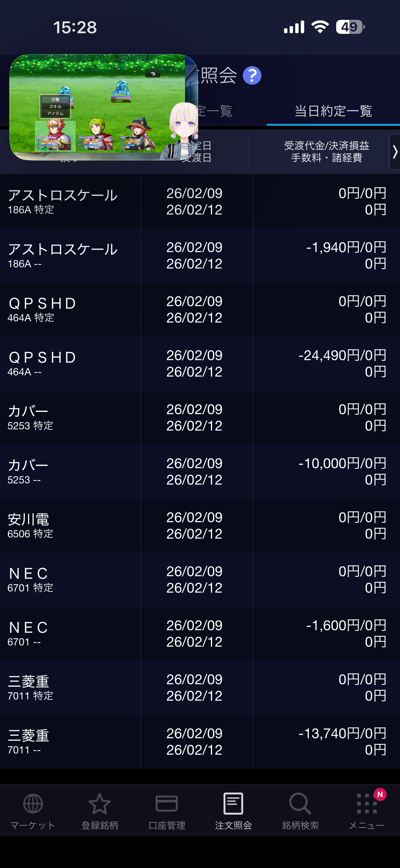Select the 当日約定一覧 tab
This screenshot has height=868, width=400.
click(333, 111)
